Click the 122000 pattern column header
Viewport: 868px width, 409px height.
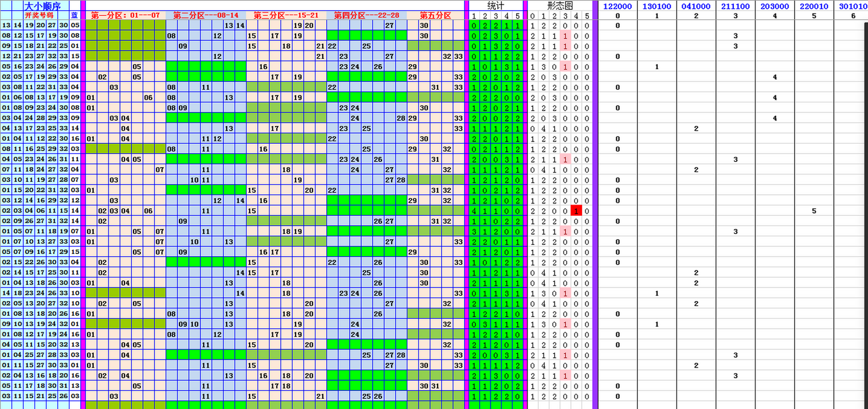point(618,6)
